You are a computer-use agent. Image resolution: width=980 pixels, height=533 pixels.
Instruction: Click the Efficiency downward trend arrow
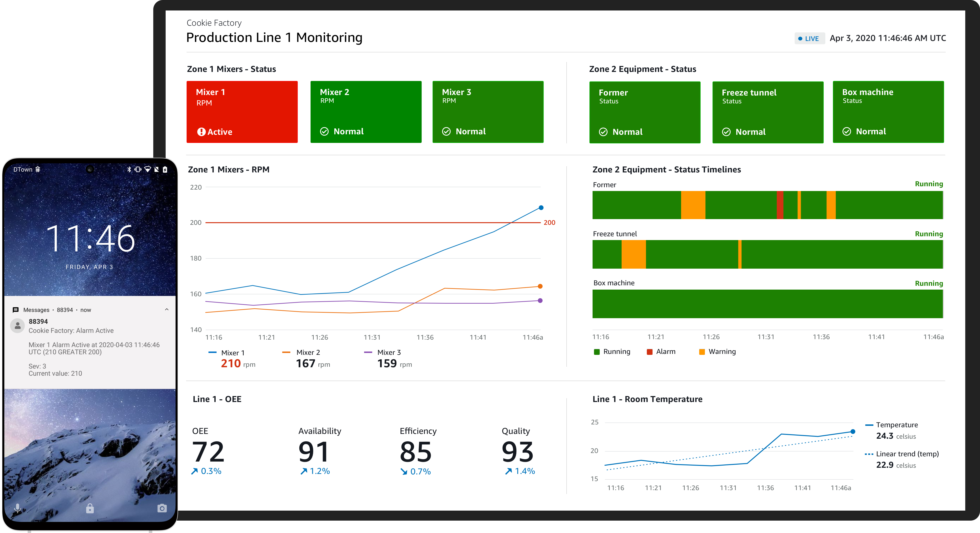point(404,472)
